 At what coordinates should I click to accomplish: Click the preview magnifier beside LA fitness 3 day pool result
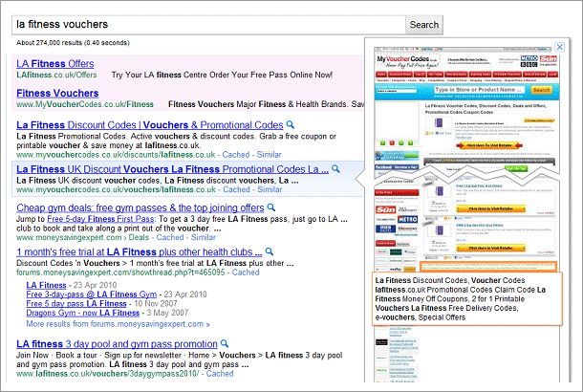[225, 343]
